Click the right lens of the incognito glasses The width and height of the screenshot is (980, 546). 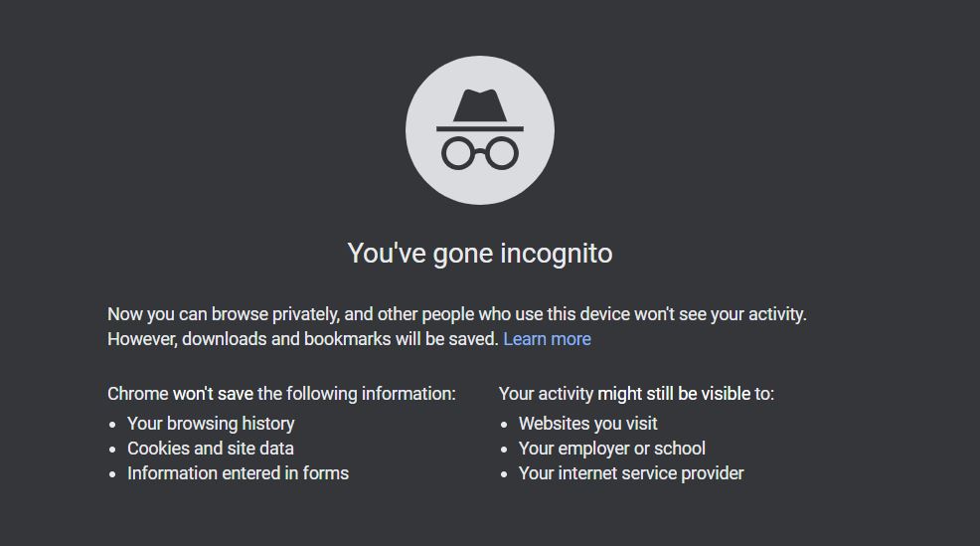point(502,153)
